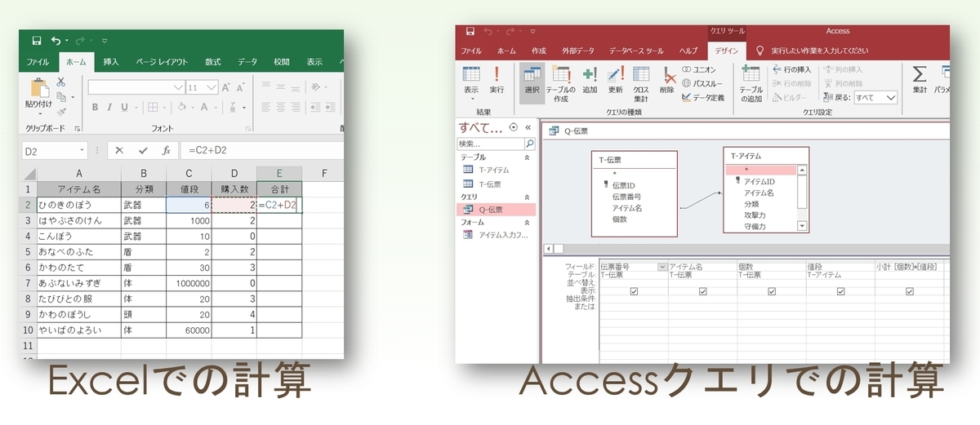Image resolution: width=980 pixels, height=425 pixels.
Task: Toggle Bold formatting in Excel
Action: point(95,107)
